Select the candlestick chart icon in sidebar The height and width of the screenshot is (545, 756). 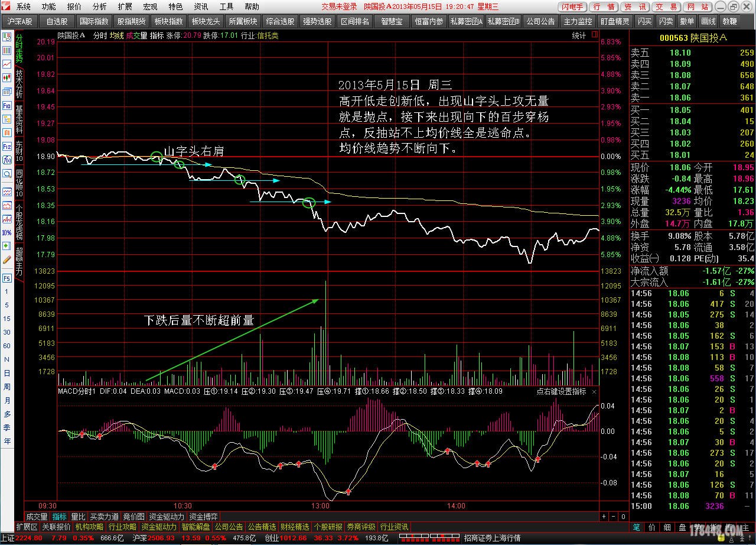point(7,77)
